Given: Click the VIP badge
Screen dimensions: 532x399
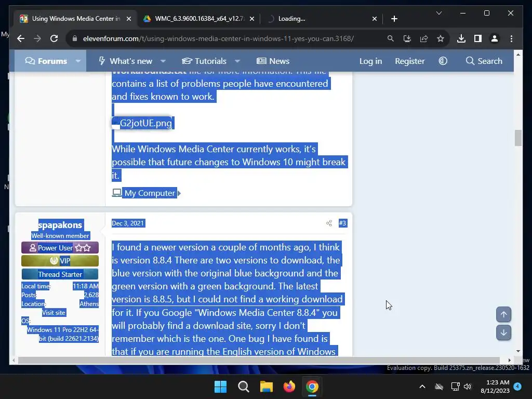Looking at the screenshot, I should 60,261.
